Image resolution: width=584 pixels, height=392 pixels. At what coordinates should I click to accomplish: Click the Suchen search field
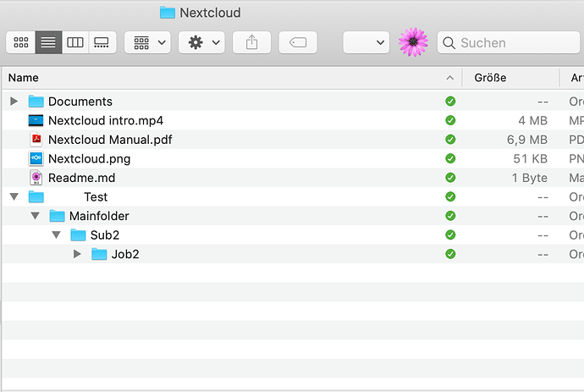tap(509, 42)
